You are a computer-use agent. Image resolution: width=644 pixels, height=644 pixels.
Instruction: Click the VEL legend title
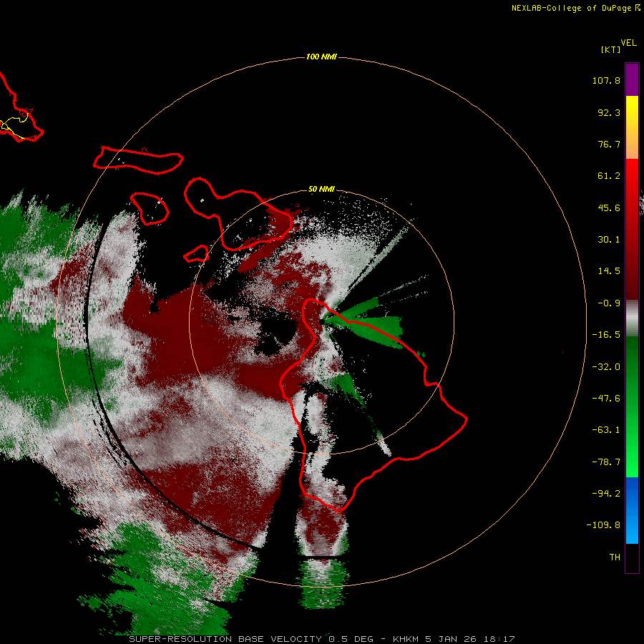pyautogui.click(x=628, y=43)
